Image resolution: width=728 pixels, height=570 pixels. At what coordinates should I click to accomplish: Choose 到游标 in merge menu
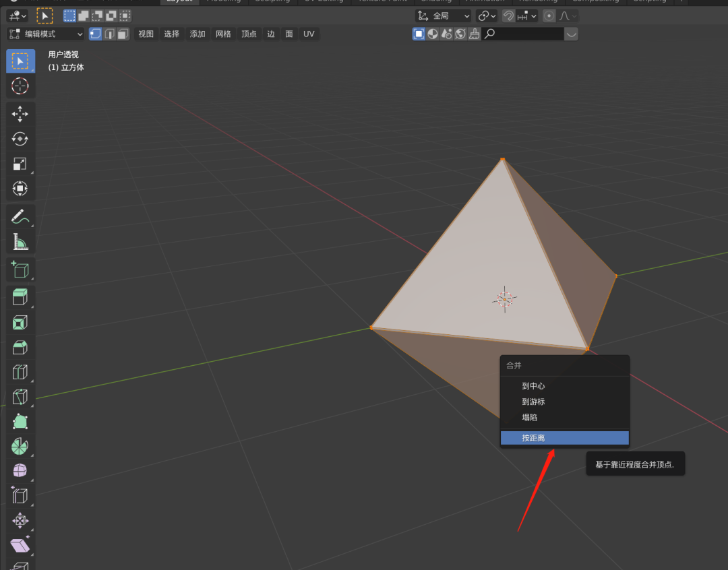click(x=565, y=402)
